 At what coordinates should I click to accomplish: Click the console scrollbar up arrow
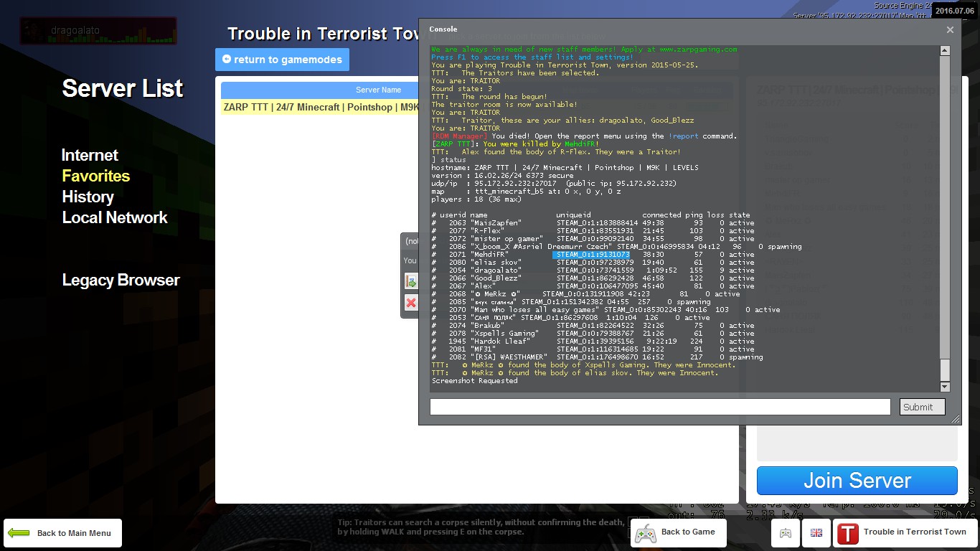945,50
